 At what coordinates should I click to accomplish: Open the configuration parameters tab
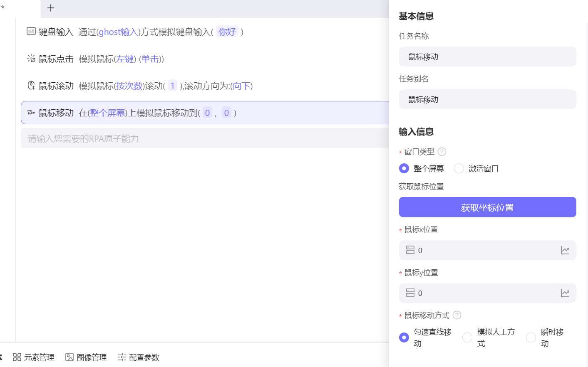139,357
